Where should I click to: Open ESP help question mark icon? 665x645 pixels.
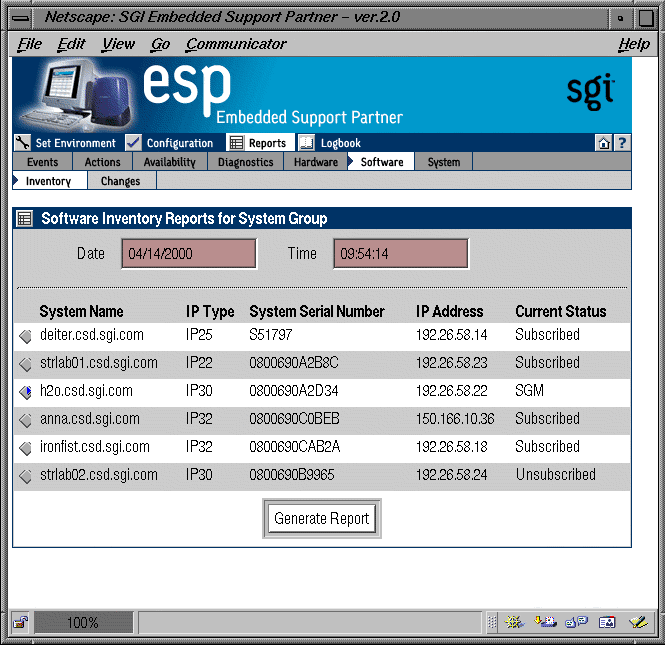[622, 143]
